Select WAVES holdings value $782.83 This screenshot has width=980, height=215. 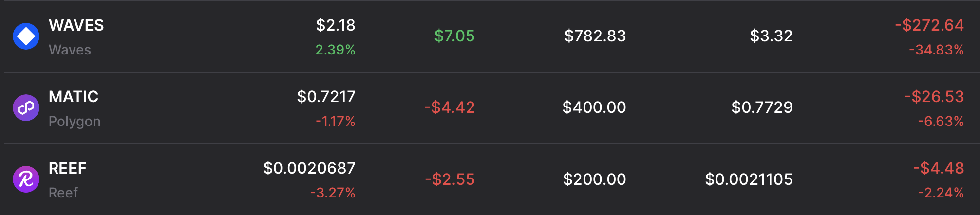coord(595,36)
